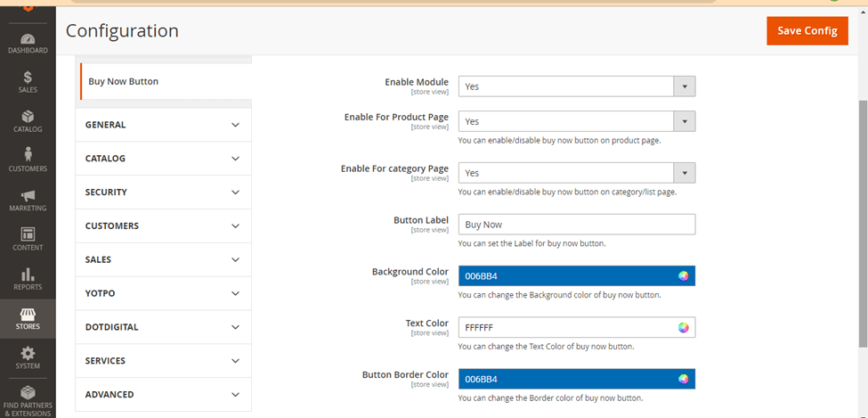
Task: Expand the SECURITY configuration section
Action: pos(163,193)
